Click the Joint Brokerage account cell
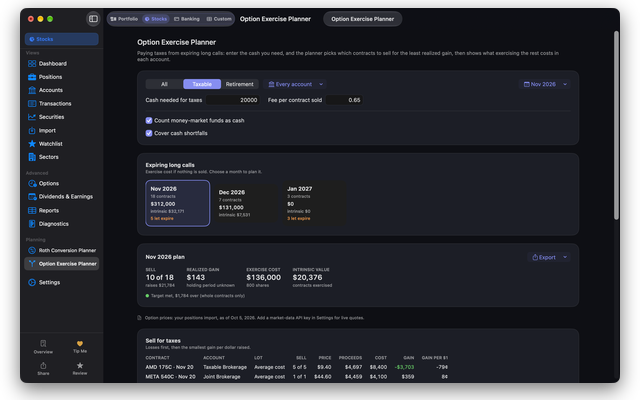Screen dimensions: 640x400 tap(222, 377)
